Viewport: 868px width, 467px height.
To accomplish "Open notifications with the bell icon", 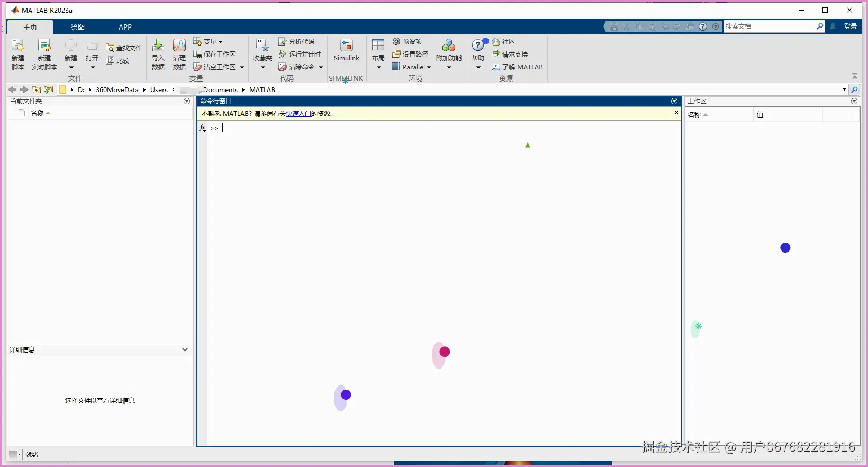I will (x=833, y=26).
